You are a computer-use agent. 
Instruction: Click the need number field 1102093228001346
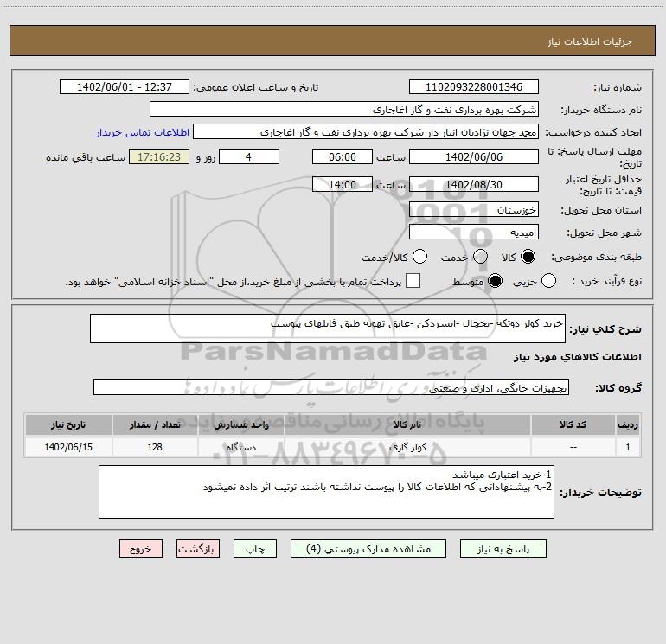tap(474, 87)
